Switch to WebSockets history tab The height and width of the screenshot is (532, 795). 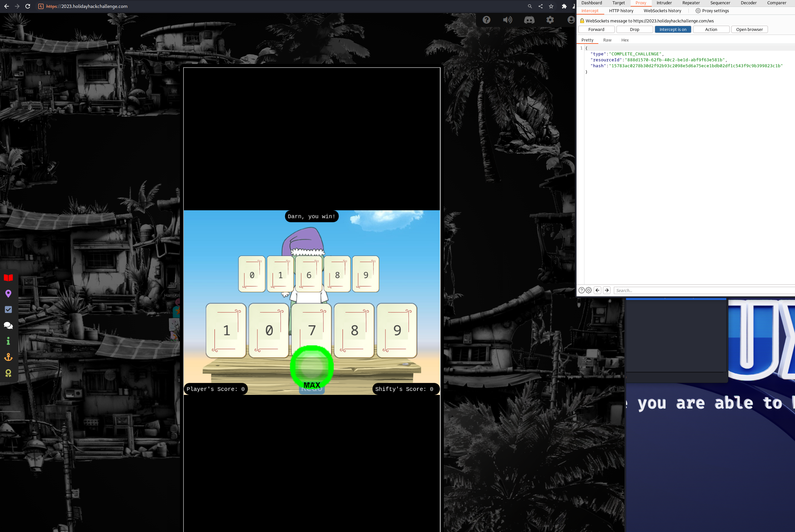662,11
